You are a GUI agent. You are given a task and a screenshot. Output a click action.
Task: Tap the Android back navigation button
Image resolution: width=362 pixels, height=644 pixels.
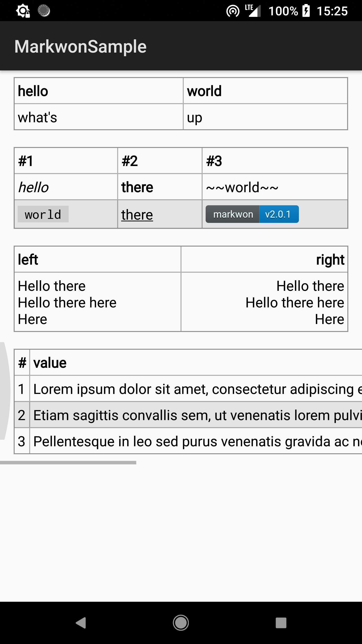point(81,623)
